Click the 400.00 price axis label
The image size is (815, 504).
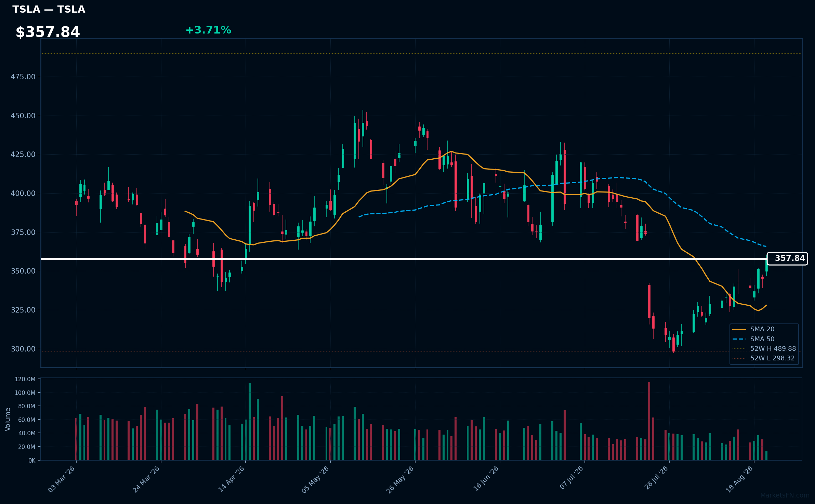point(23,194)
